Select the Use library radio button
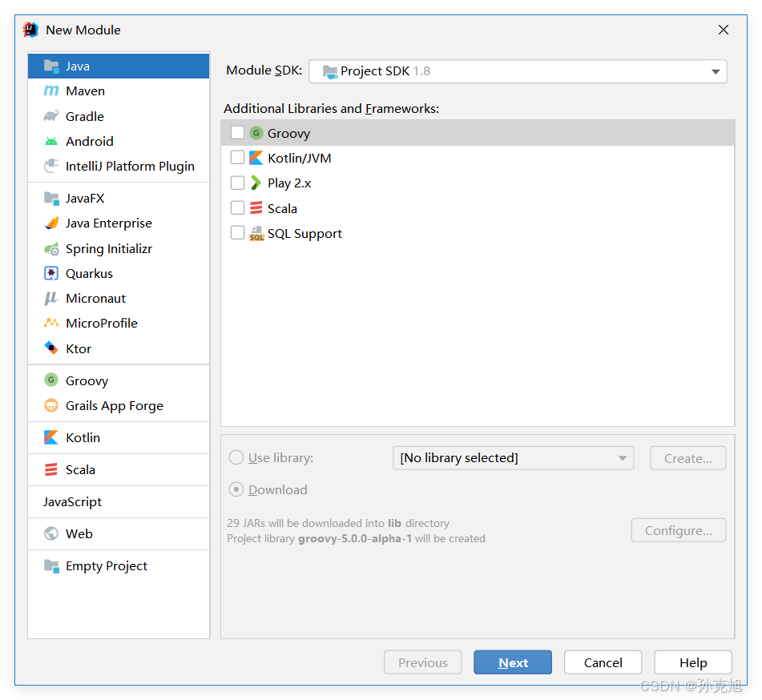The width and height of the screenshot is (762, 700). 236,457
